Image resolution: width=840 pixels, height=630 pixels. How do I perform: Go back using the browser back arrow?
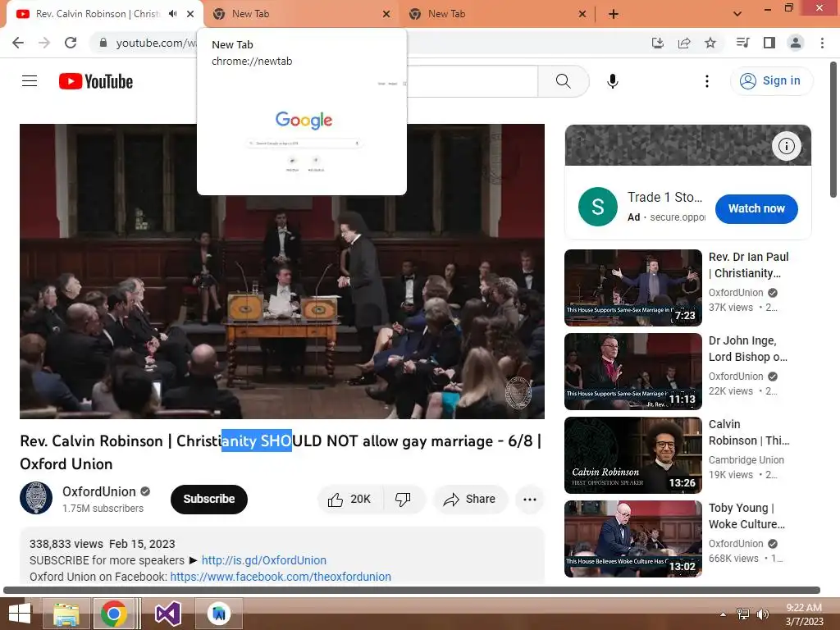(18, 43)
